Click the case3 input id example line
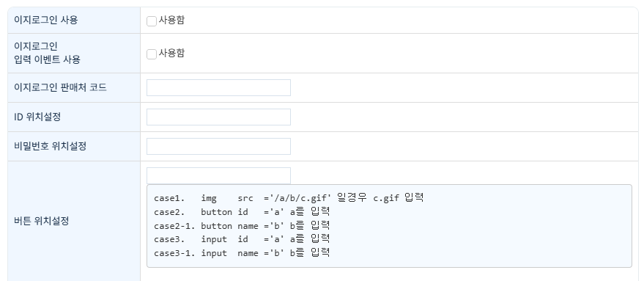Viewport: 644px width, 281px height. tap(242, 239)
